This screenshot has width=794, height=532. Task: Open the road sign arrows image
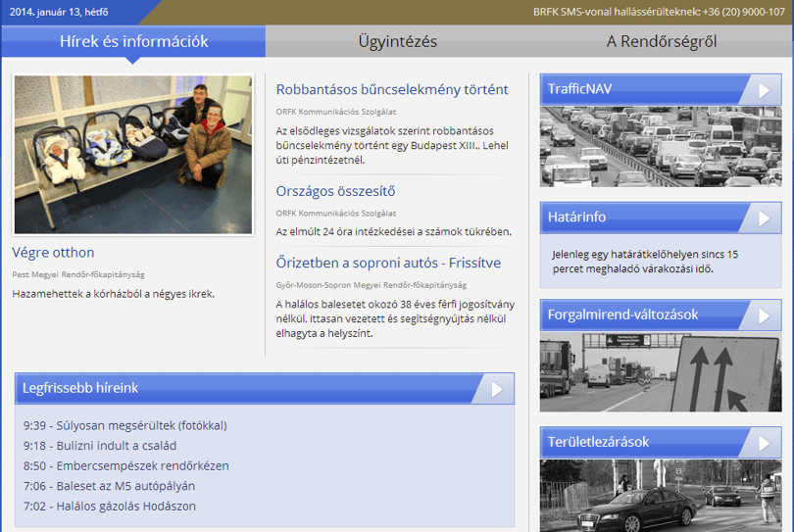coord(661,372)
